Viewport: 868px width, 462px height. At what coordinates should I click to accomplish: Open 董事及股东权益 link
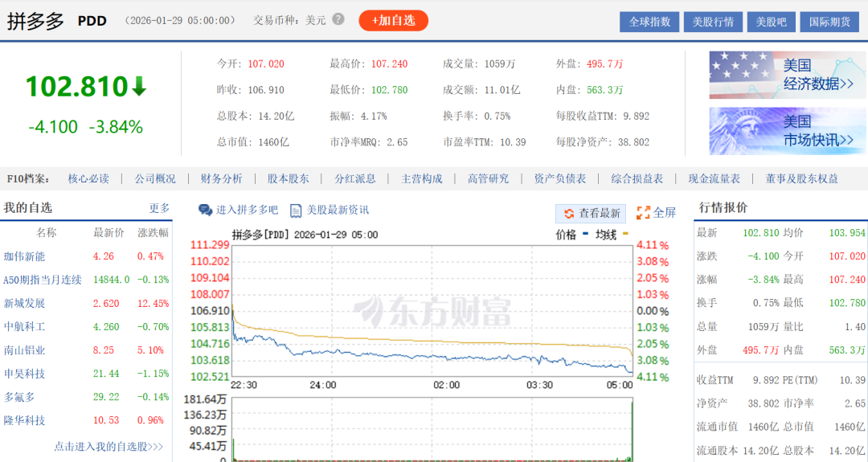(801, 178)
